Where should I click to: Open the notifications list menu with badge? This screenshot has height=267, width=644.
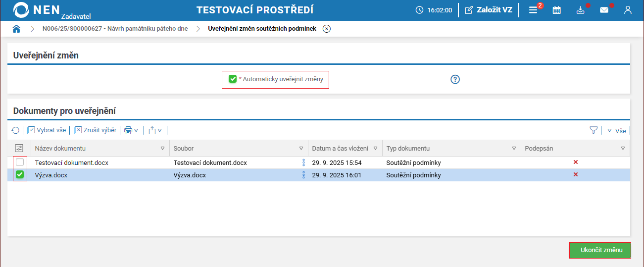coord(533,10)
